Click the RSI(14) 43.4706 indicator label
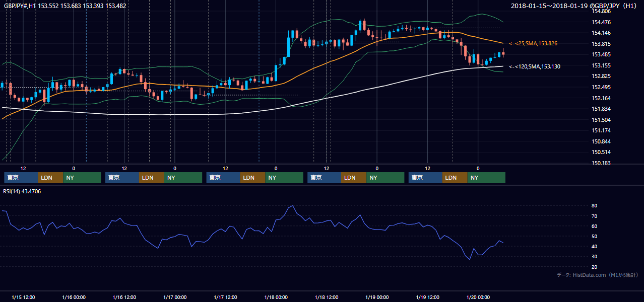This screenshot has width=644, height=302. pyautogui.click(x=22, y=191)
